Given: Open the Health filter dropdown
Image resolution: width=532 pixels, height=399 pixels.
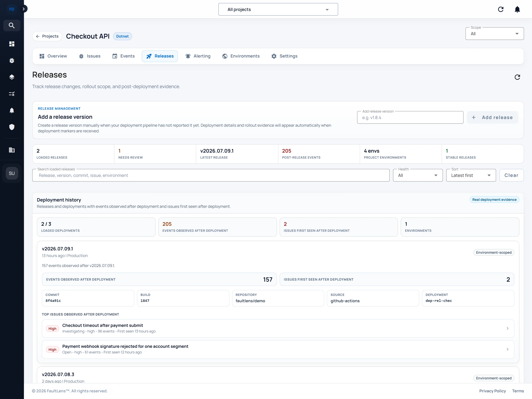Looking at the screenshot, I should pos(418,175).
